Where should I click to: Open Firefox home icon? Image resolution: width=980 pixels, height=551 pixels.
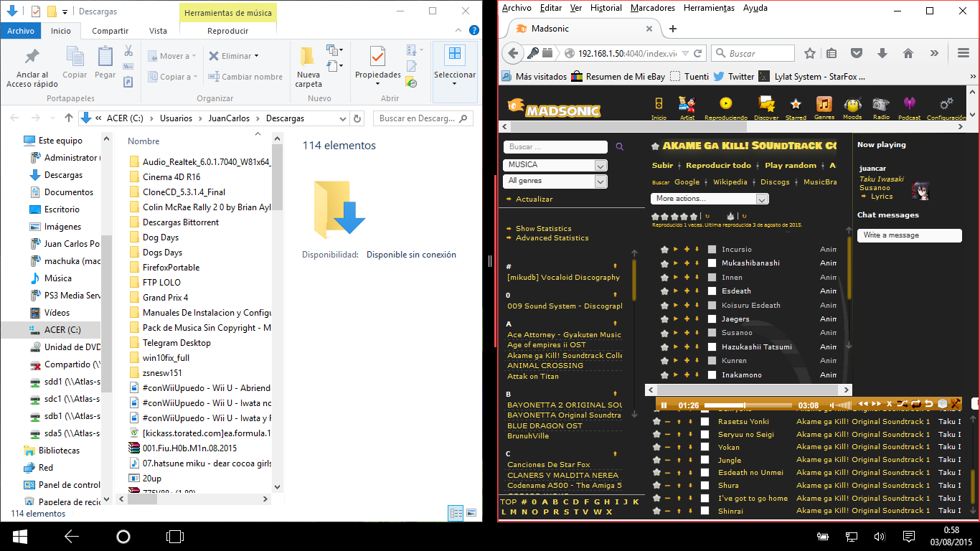[908, 53]
